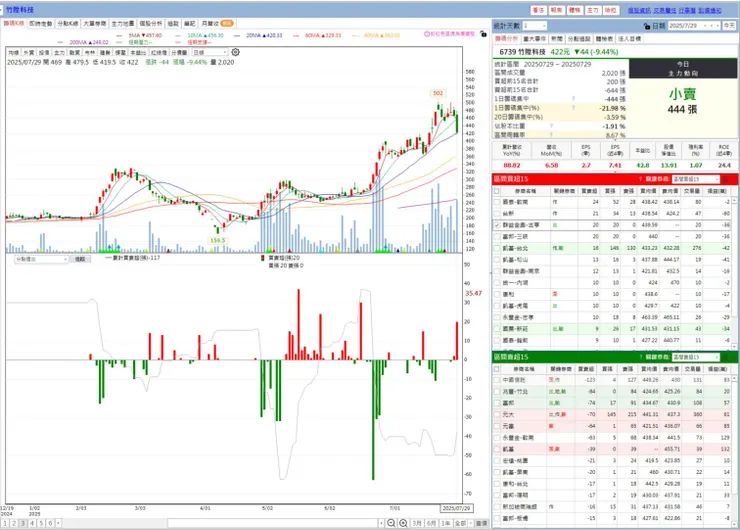
Task: Click help icon on the 1日籌碼集中(%) row
Action: pyautogui.click(x=573, y=108)
